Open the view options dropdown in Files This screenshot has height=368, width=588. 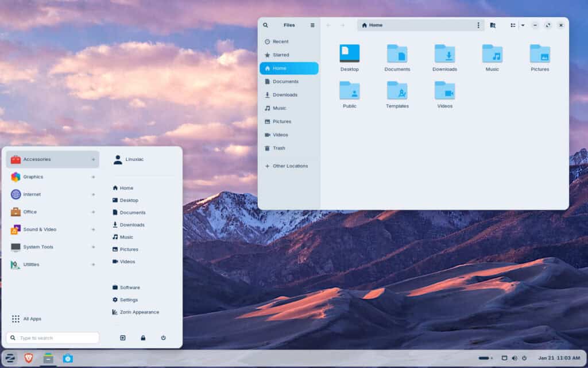point(523,25)
